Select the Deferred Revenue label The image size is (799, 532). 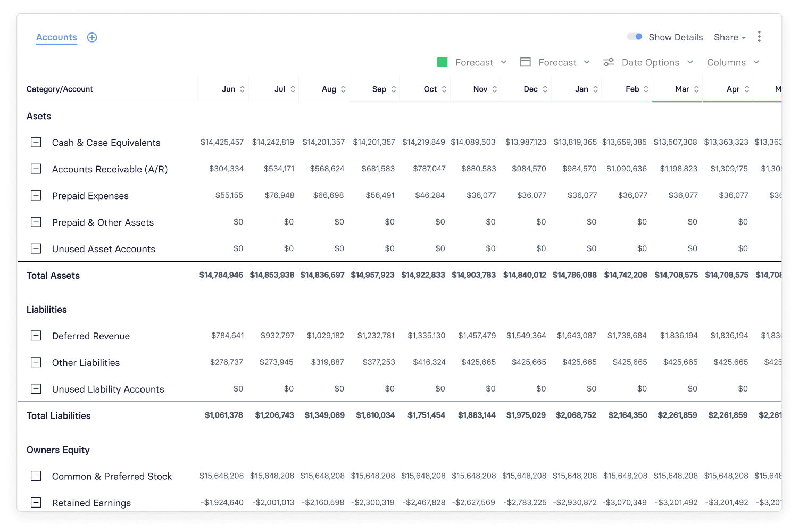pyautogui.click(x=91, y=336)
